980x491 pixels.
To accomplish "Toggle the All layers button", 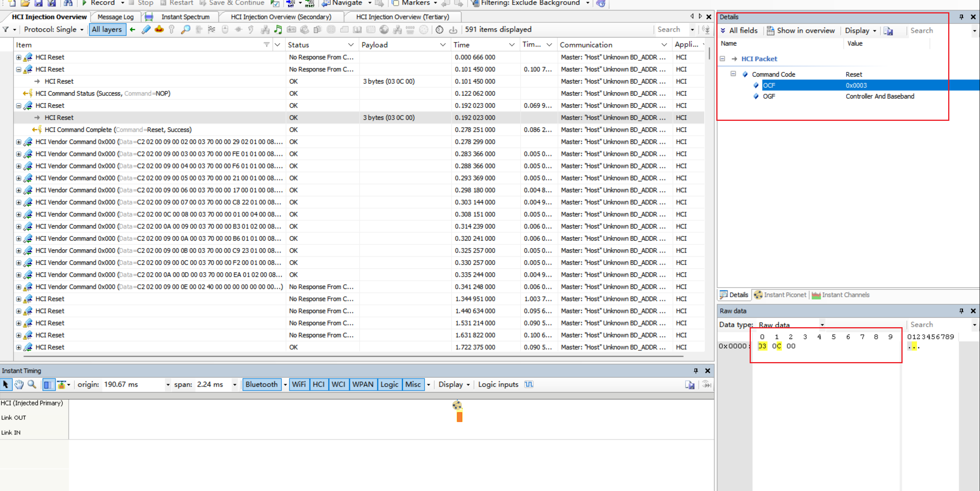I will click(x=107, y=30).
